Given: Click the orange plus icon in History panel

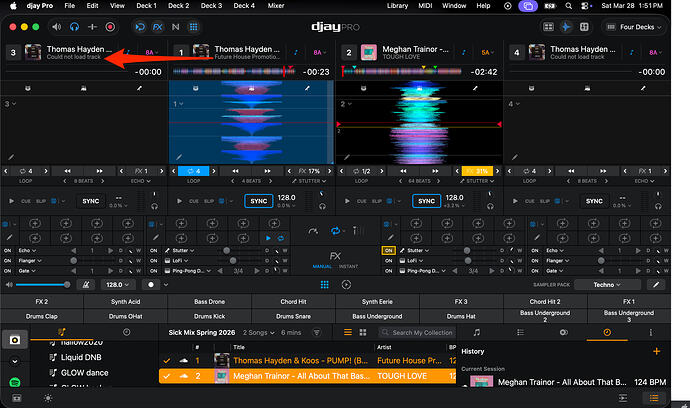Looking at the screenshot, I should point(657,351).
